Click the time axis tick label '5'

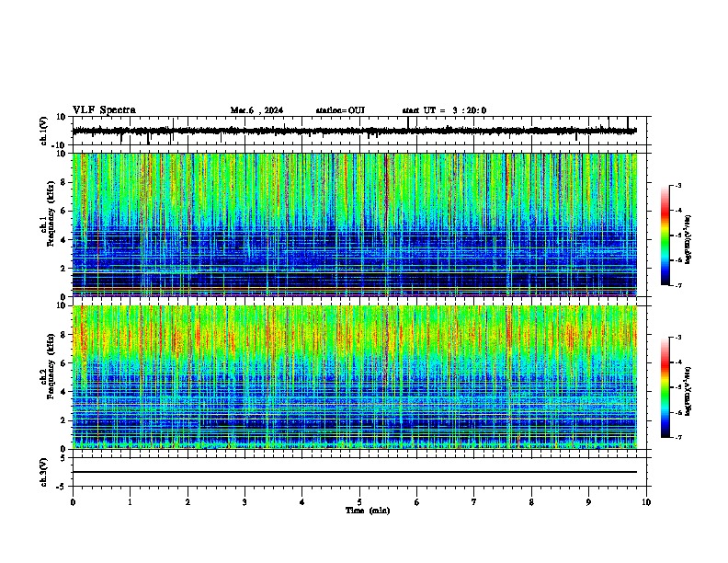click(359, 502)
